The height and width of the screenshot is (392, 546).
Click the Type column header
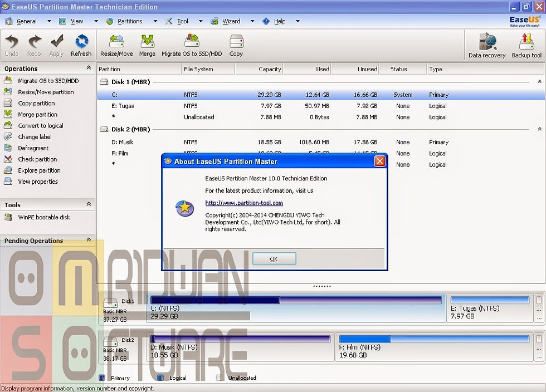click(485, 69)
